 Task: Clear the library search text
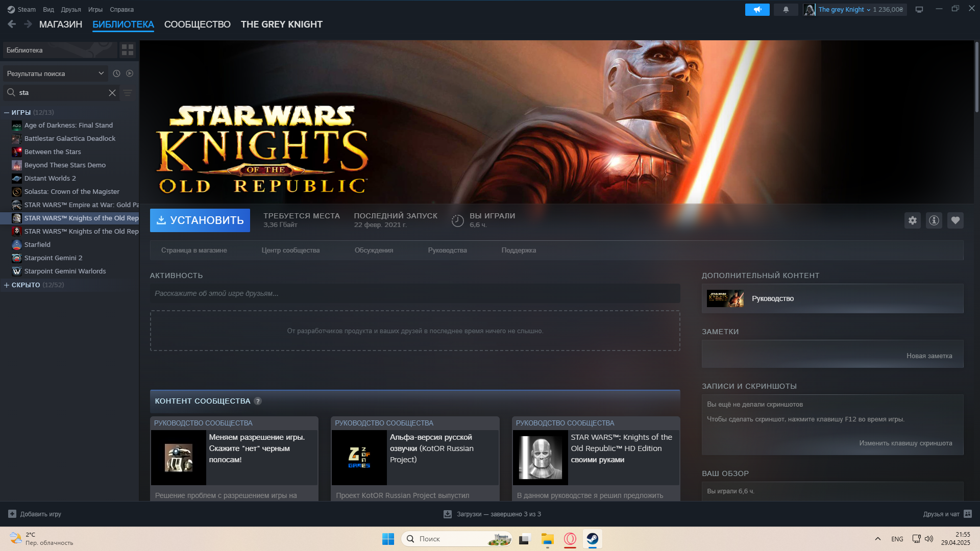112,92
